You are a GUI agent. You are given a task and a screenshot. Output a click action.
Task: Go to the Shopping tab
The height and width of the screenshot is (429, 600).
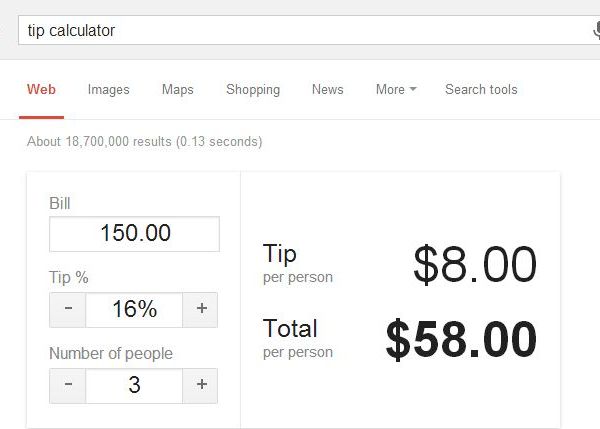click(x=253, y=89)
